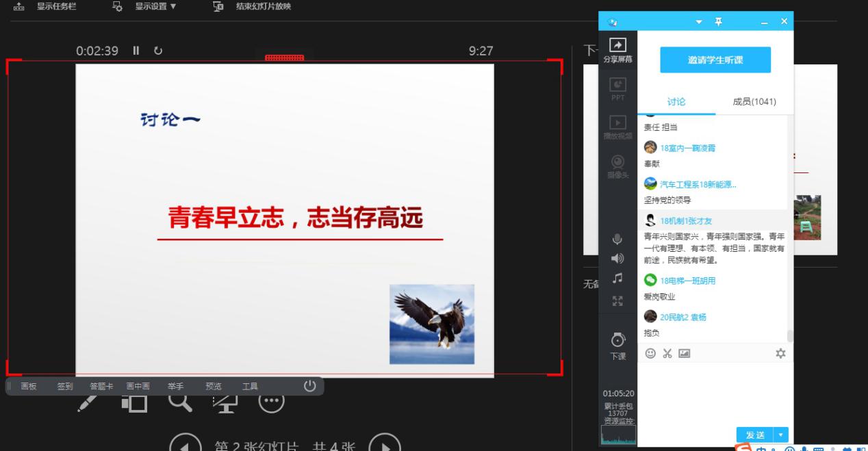Mute the microphone in the classroom sidebar
The height and width of the screenshot is (451, 868).
click(617, 239)
